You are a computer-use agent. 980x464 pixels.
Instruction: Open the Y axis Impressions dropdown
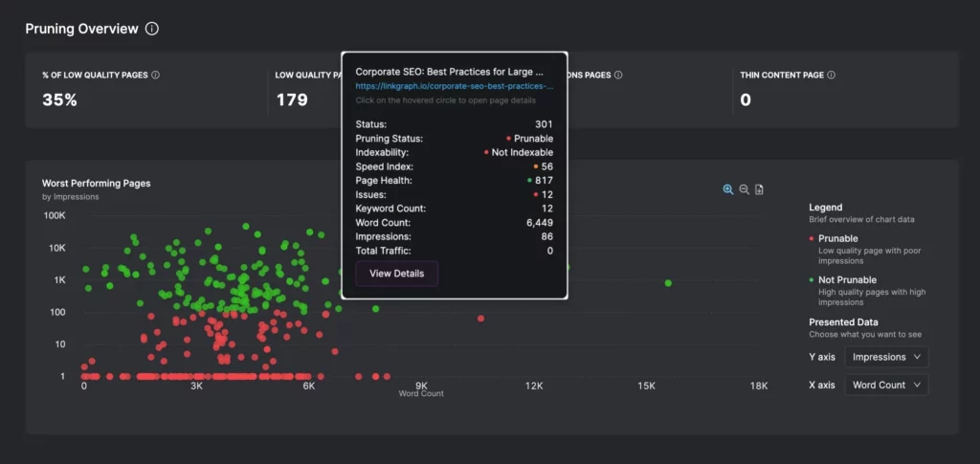tap(886, 357)
